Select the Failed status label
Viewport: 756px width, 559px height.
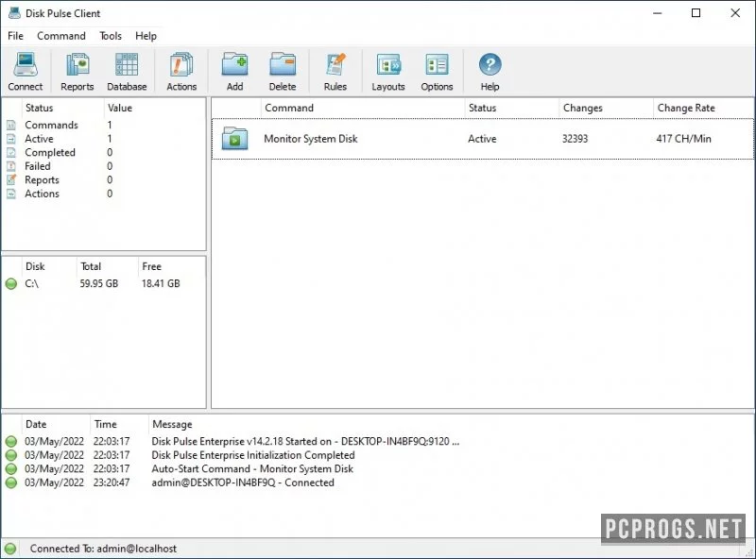tap(38, 166)
